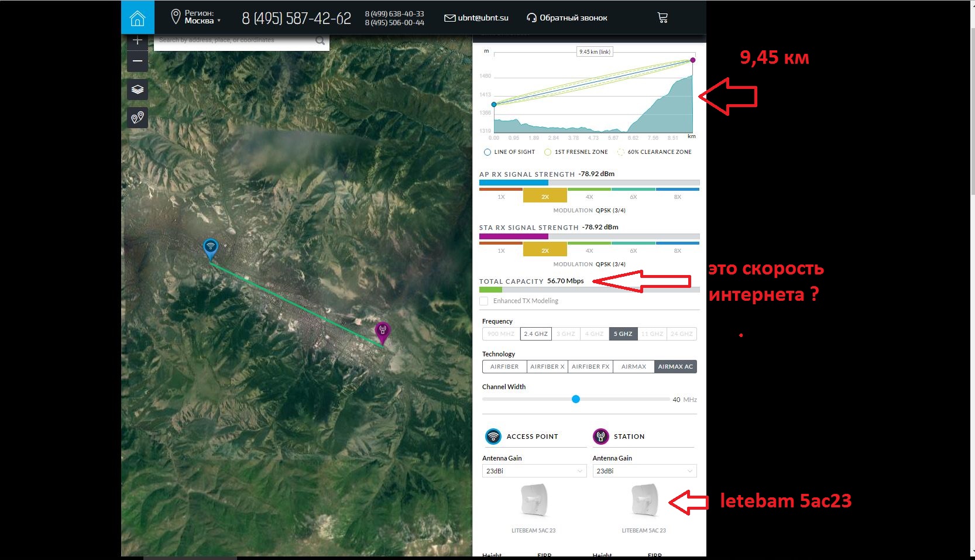The image size is (975, 560).
Task: Open the shopping cart icon
Action: click(662, 18)
